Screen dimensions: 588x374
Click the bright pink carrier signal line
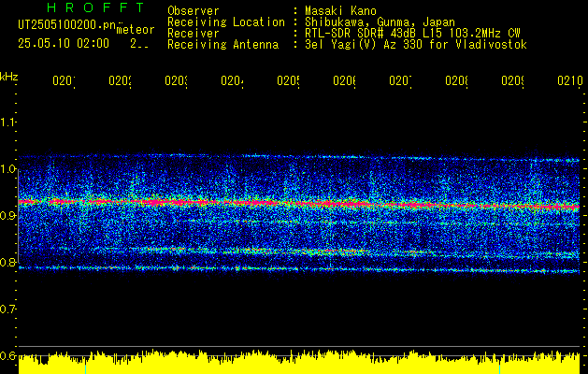tap(299, 204)
